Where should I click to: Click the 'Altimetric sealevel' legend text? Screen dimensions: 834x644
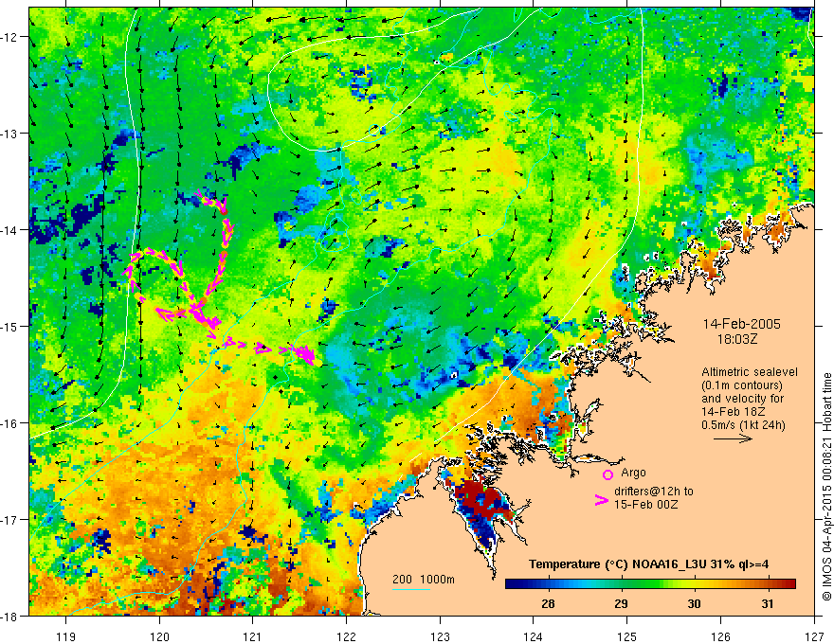point(750,372)
